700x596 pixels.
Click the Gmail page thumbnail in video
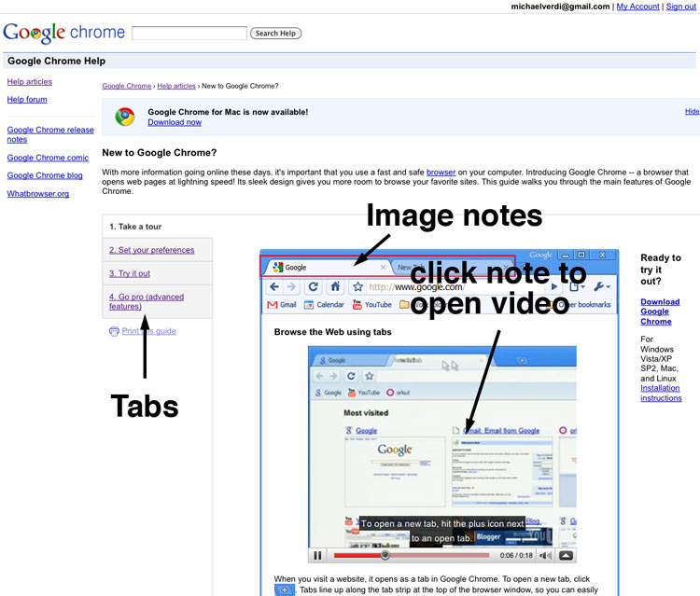coord(502,472)
